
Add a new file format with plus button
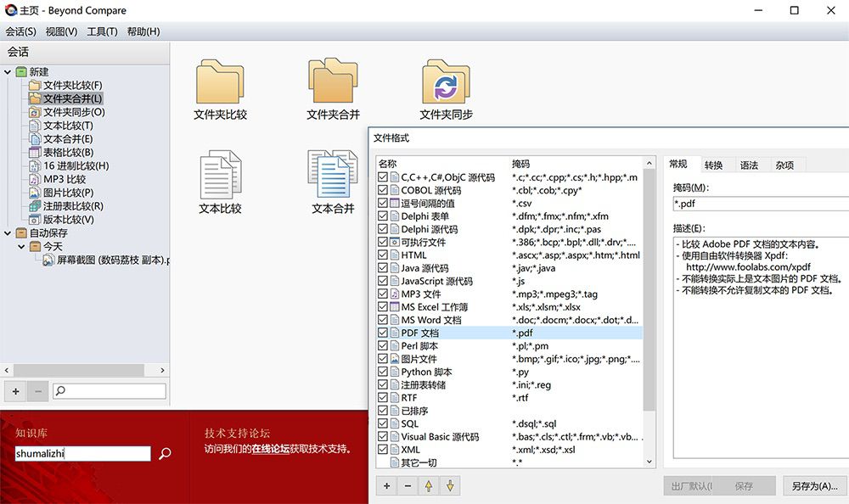386,485
